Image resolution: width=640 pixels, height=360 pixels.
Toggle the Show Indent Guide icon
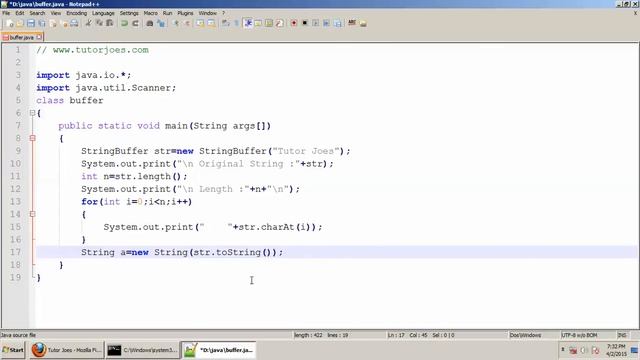click(248, 23)
